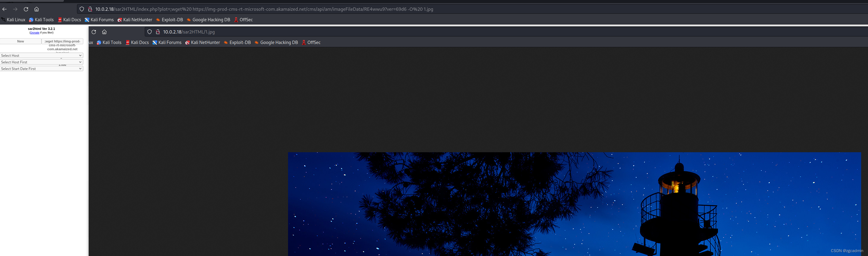Image resolution: width=868 pixels, height=256 pixels.
Task: Expand the Select Host dropdown
Action: pyautogui.click(x=41, y=55)
